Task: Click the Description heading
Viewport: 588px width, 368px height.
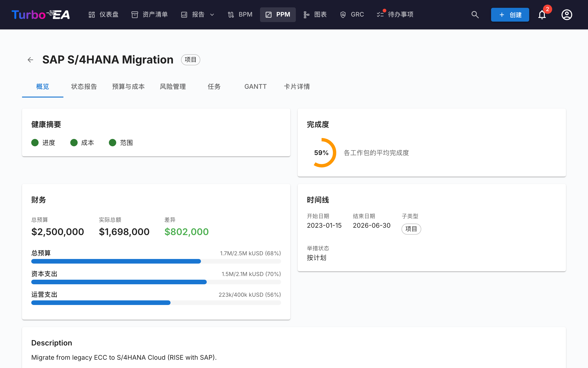Action: pyautogui.click(x=52, y=343)
